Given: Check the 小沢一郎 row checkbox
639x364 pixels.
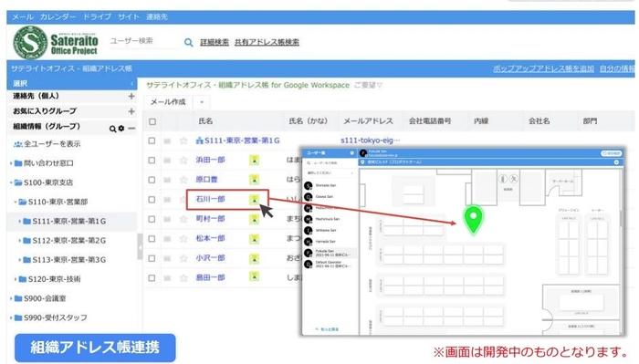Looking at the screenshot, I should coord(152,258).
